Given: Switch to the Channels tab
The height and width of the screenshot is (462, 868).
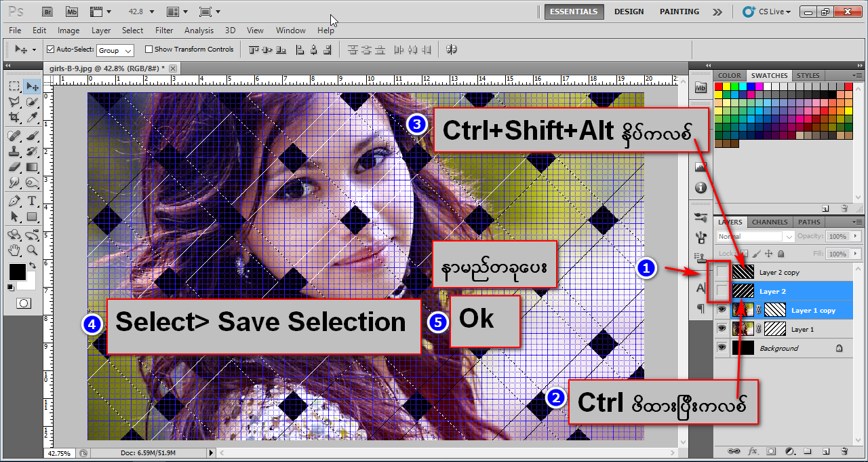Looking at the screenshot, I should 770,222.
